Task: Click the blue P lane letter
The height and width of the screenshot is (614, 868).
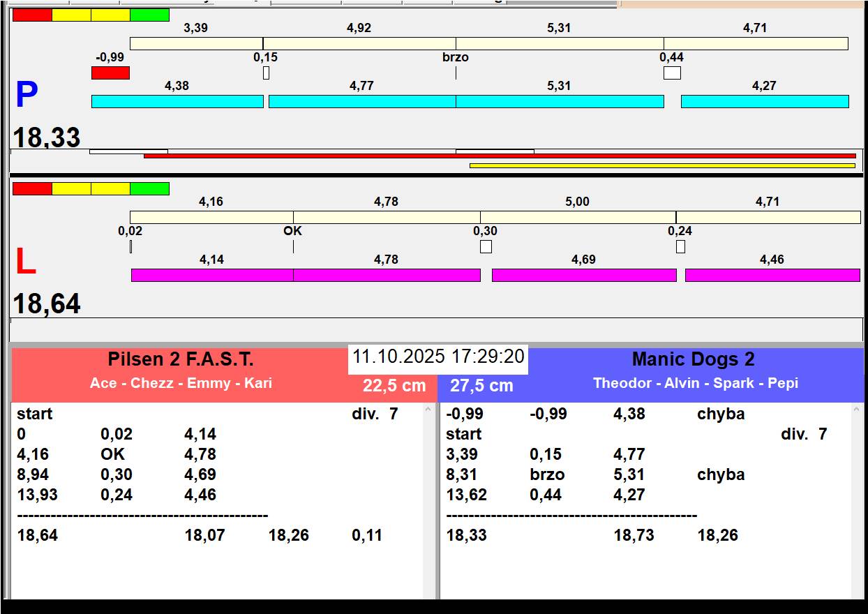Action: (27, 96)
